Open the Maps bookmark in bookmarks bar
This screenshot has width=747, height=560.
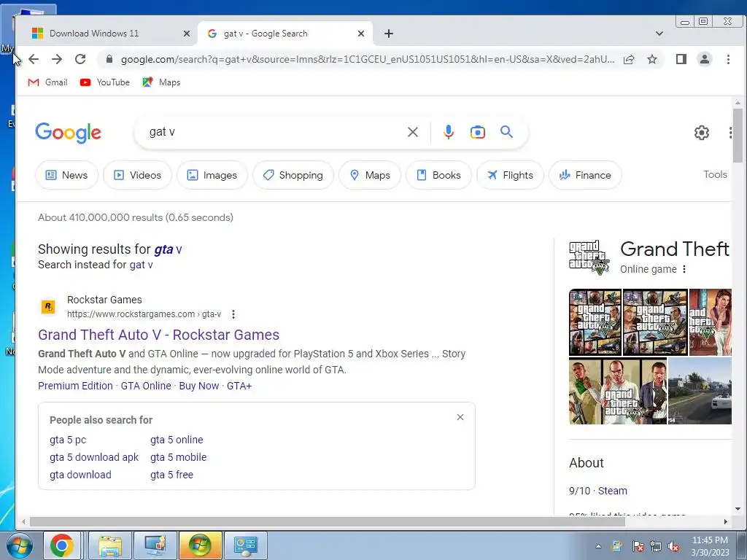coord(161,82)
